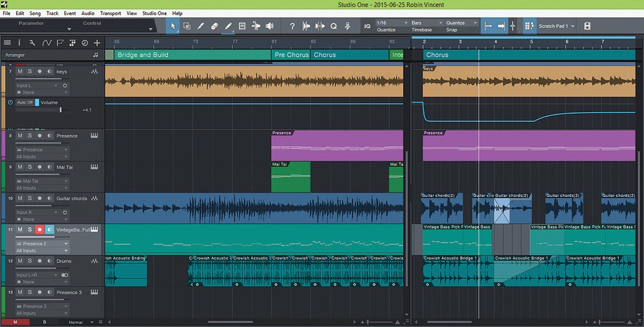Solo the Guitar chords track
Image resolution: width=644 pixels, height=327 pixels.
coord(29,198)
